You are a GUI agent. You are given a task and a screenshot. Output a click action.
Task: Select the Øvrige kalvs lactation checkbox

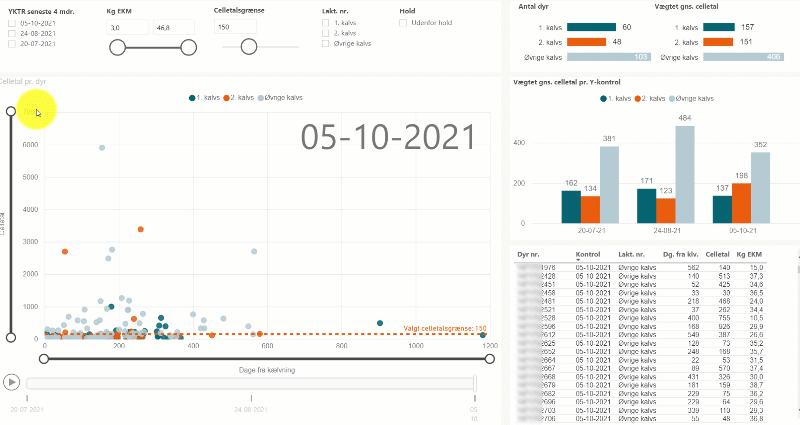point(325,44)
